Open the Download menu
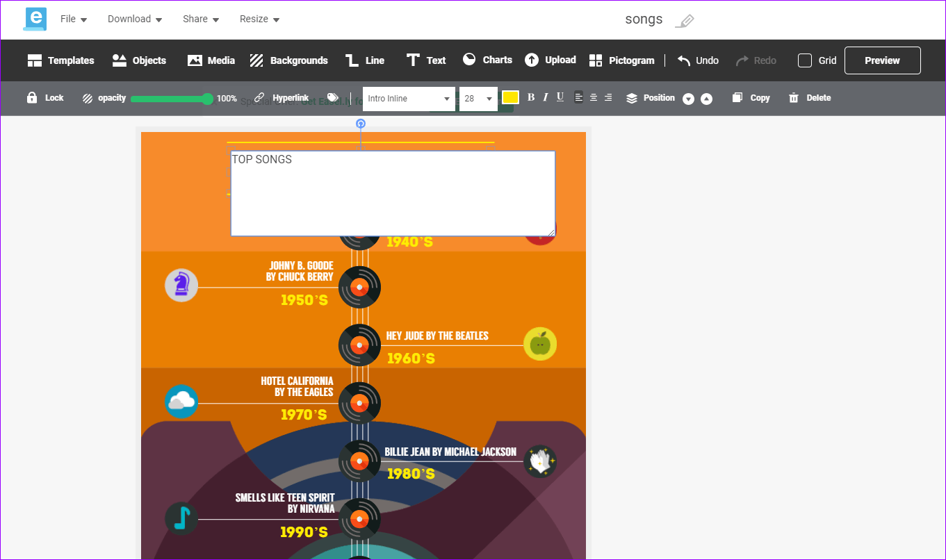This screenshot has width=946, height=560. point(135,19)
